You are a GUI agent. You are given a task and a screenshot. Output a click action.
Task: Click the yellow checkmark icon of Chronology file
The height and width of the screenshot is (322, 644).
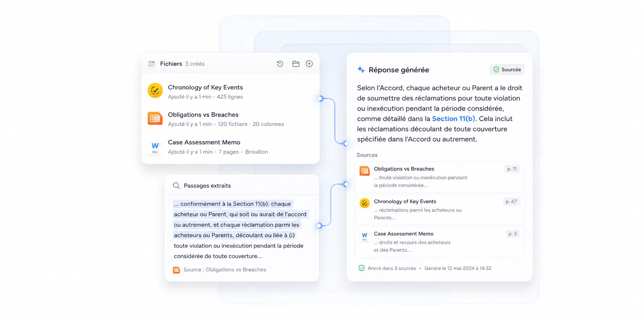click(155, 90)
